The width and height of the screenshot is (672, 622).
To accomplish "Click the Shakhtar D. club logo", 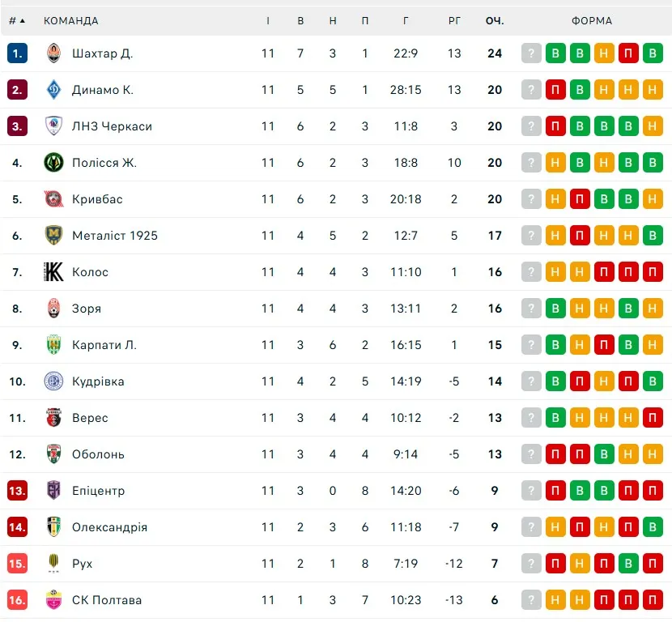I will [x=53, y=53].
